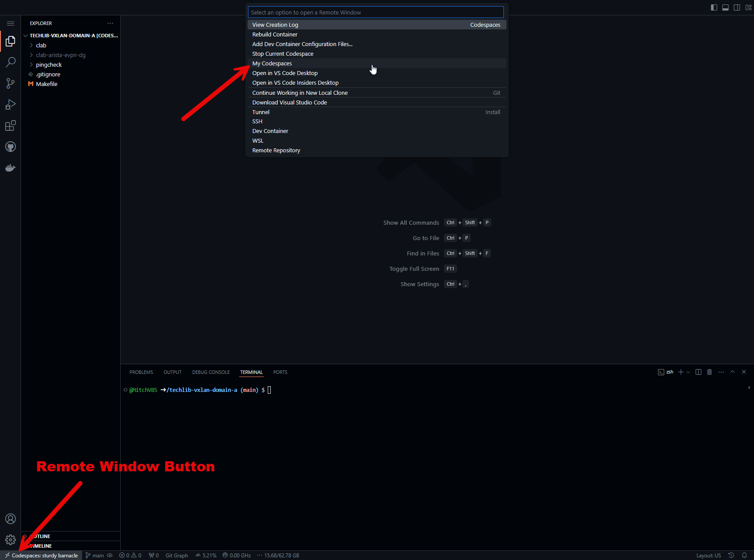Select Rebuild Container option
This screenshot has height=560, width=754.
click(x=377, y=34)
